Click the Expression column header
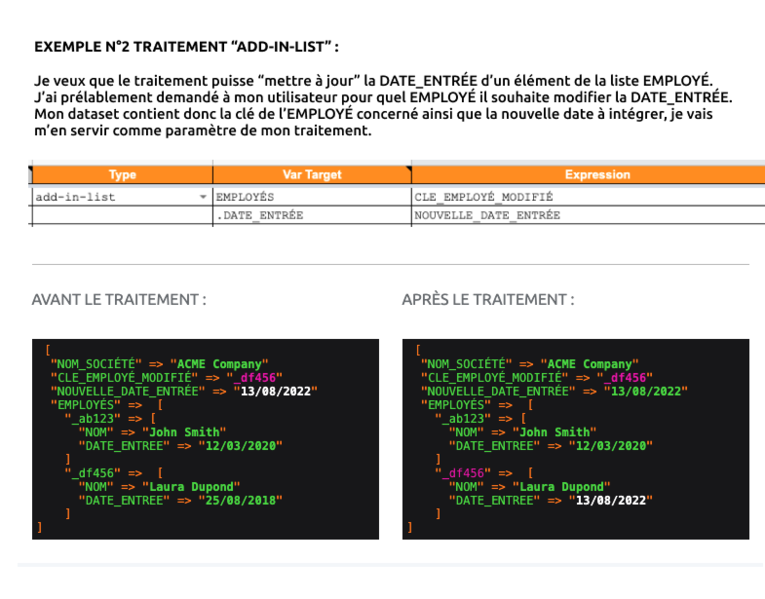The height and width of the screenshot is (599, 765). 588,175
